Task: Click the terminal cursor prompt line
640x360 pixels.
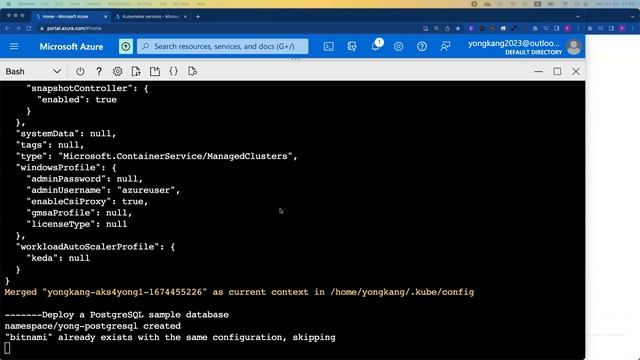Action: (x=7, y=348)
